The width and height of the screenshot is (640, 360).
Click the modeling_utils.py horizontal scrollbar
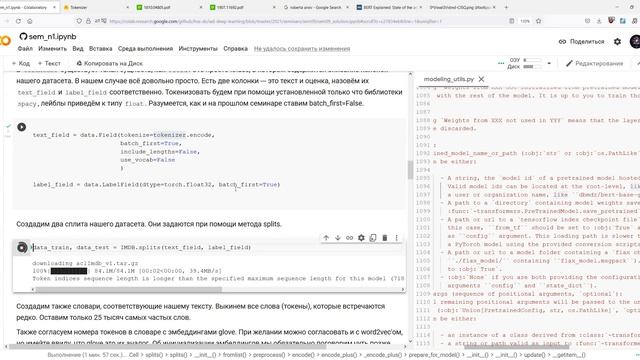(x=516, y=347)
